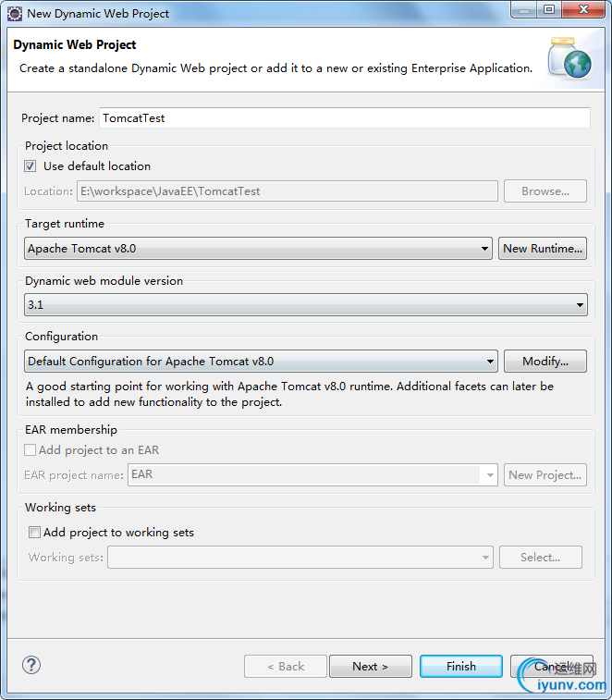The width and height of the screenshot is (612, 700).
Task: Click the Eclipse icon in title bar
Action: (x=15, y=13)
